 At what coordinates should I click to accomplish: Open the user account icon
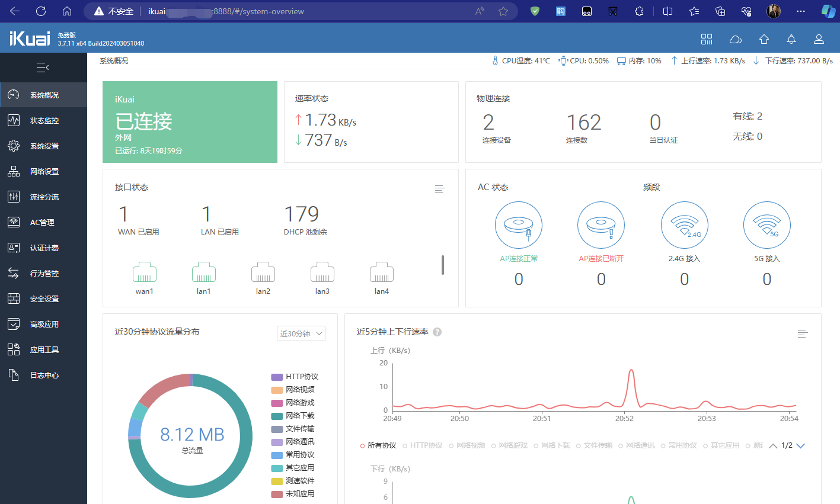pyautogui.click(x=819, y=39)
